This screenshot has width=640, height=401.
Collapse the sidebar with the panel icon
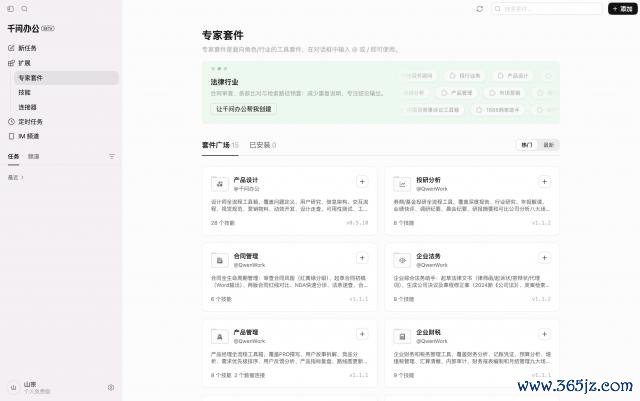click(11, 9)
